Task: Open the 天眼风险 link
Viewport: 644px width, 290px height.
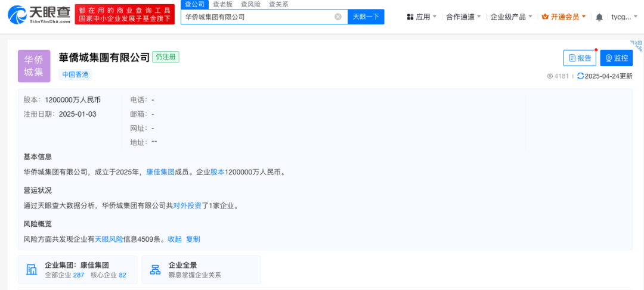Action: (109, 239)
